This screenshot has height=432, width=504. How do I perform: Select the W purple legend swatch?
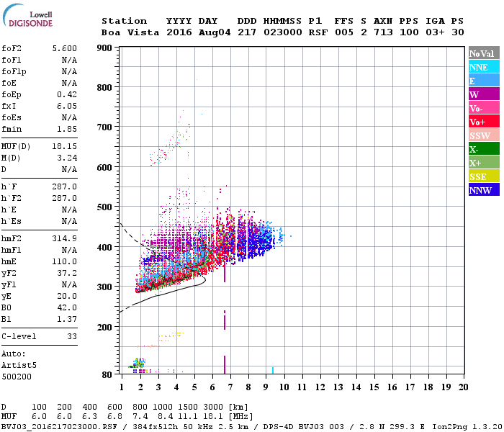tap(484, 94)
